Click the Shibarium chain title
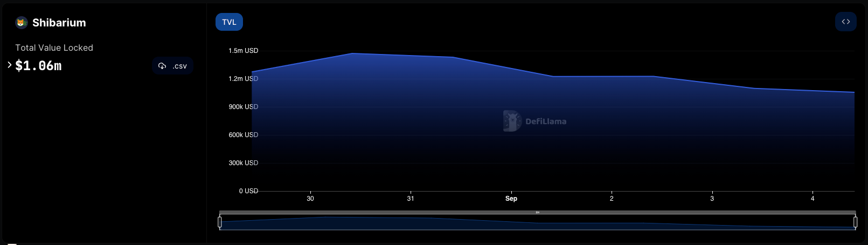This screenshot has height=245, width=868. [x=59, y=23]
